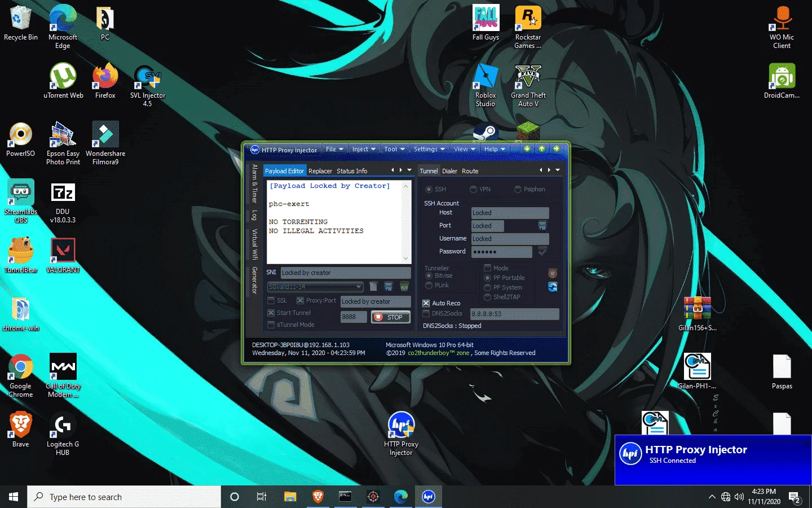Open Streamlabs OBS desktop icon
This screenshot has width=812, height=508.
(21, 202)
